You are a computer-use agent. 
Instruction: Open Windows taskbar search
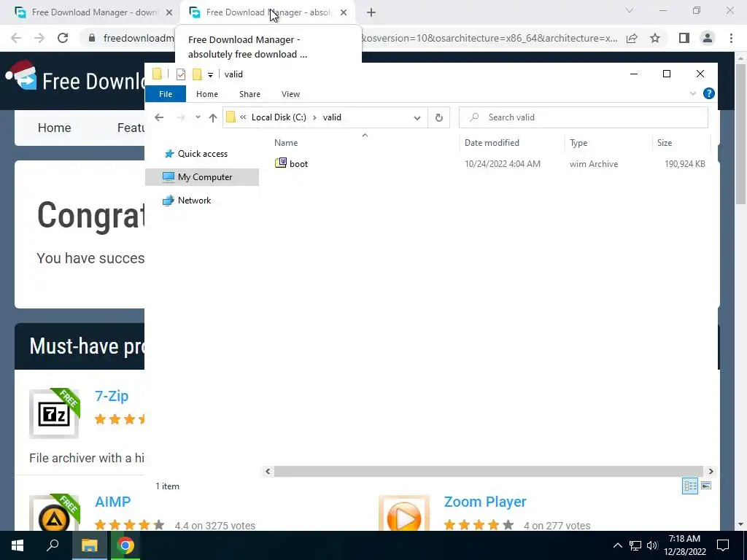(x=53, y=545)
